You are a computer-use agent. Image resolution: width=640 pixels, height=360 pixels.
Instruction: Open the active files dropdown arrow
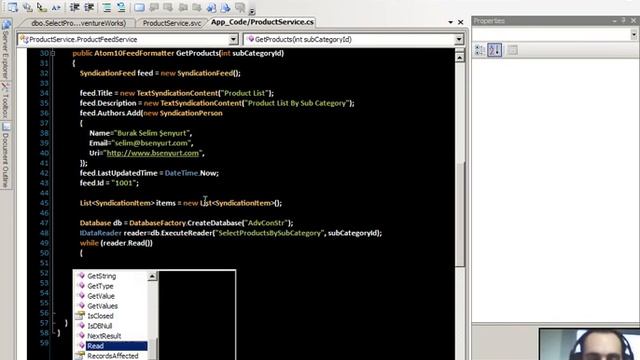click(x=451, y=22)
